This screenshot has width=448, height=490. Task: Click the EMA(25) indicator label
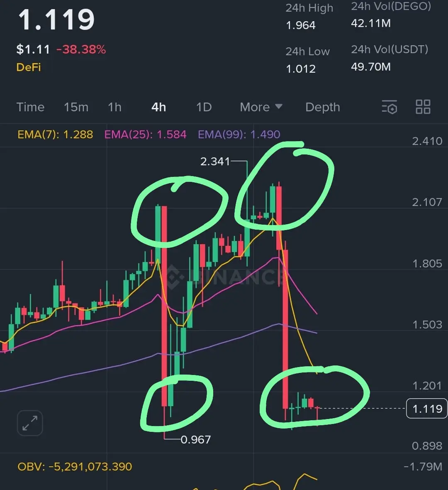145,135
